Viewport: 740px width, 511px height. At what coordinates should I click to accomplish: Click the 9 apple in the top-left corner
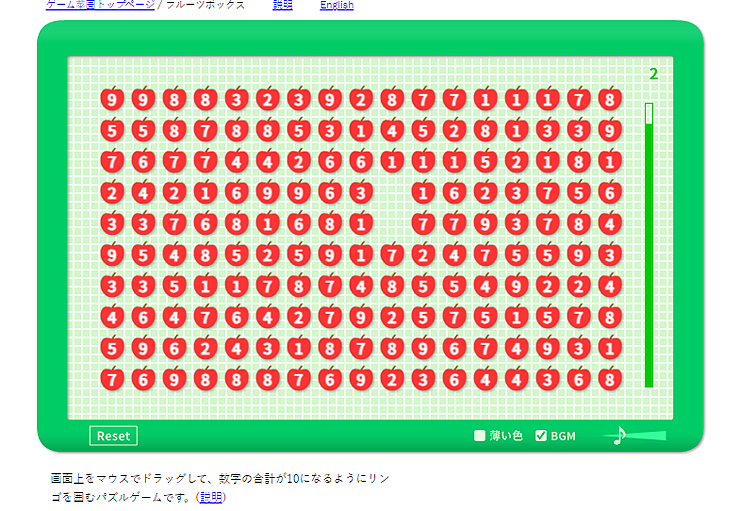(112, 99)
